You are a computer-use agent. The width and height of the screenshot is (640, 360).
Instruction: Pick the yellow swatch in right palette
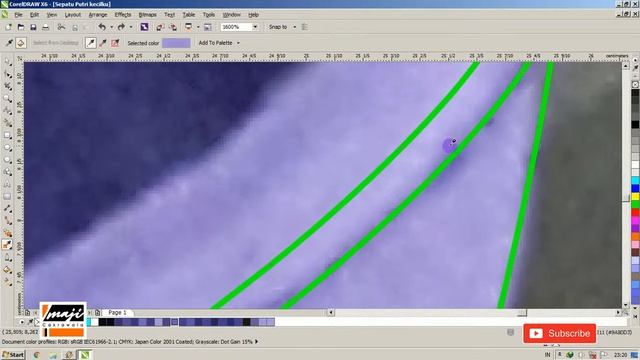(x=635, y=197)
